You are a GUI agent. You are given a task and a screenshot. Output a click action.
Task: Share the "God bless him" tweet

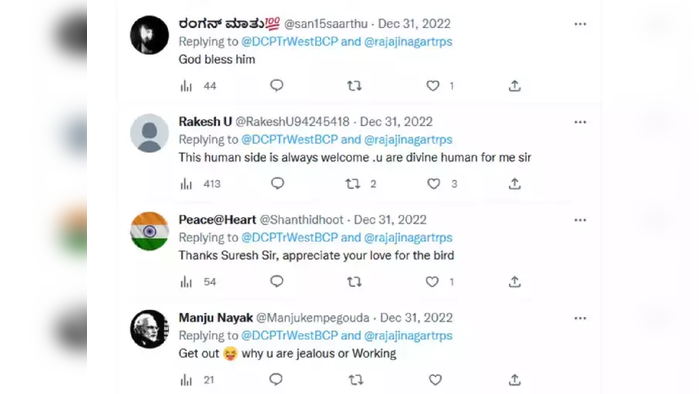[x=514, y=86]
